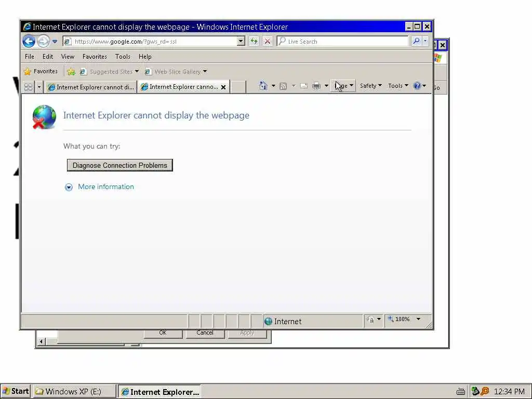Click OK in the background dialog
This screenshot has height=399, width=532.
pyautogui.click(x=163, y=334)
